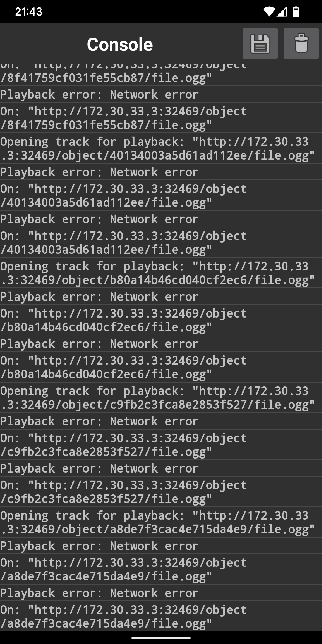
Task: Tap first Playback error line below 8f41759cf031fe55cb87
Action: [99, 95]
